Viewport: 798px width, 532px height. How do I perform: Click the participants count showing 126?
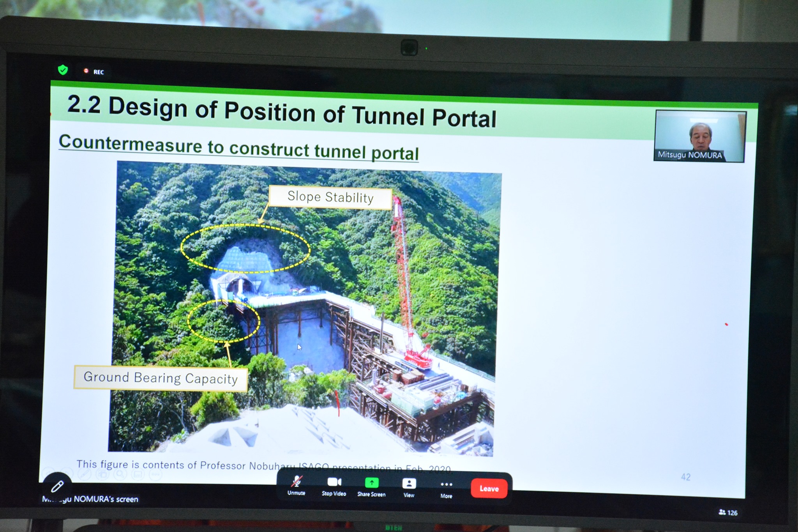pyautogui.click(x=728, y=513)
